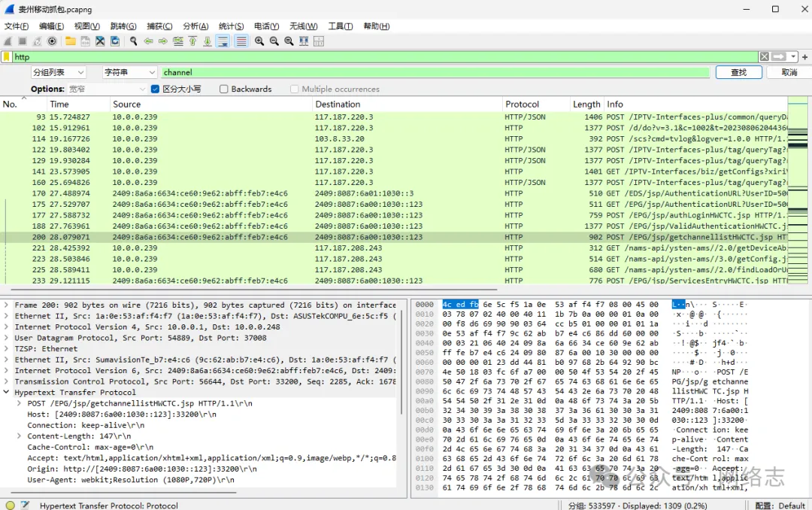Open the 统计(S) menu
812x510 pixels.
231,26
